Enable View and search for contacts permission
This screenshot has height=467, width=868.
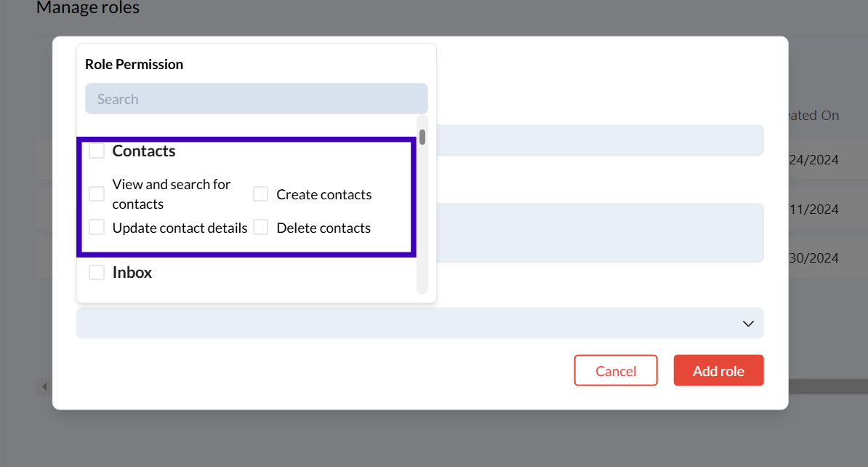pos(97,194)
